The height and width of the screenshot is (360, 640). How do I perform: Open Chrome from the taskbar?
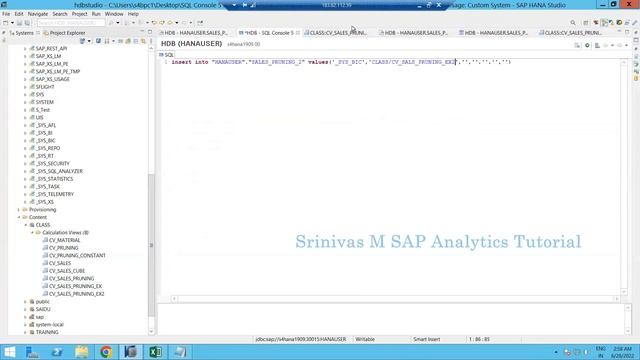106,352
